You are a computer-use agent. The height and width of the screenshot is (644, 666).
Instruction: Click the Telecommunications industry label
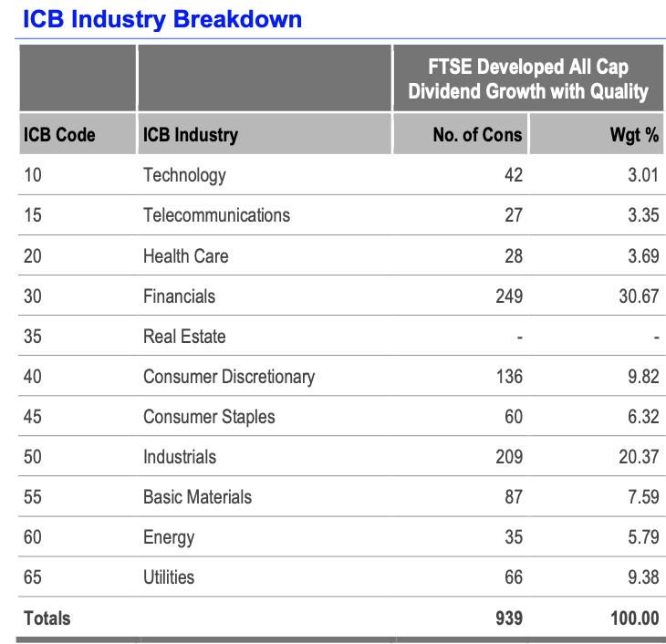point(216,215)
